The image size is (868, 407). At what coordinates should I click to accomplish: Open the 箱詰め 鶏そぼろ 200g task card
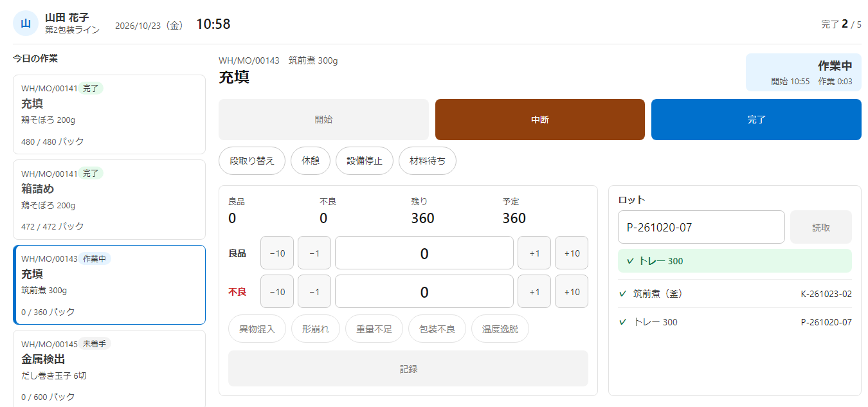[x=109, y=199]
